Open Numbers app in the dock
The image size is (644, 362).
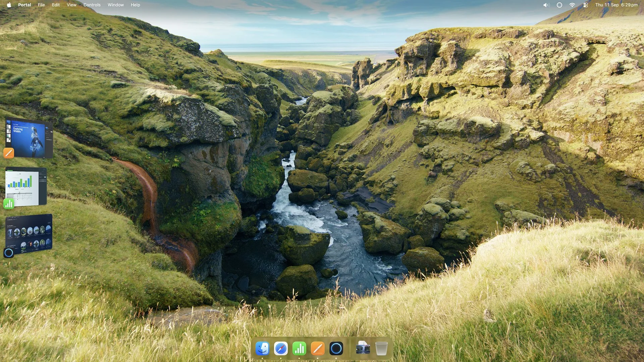tap(299, 349)
